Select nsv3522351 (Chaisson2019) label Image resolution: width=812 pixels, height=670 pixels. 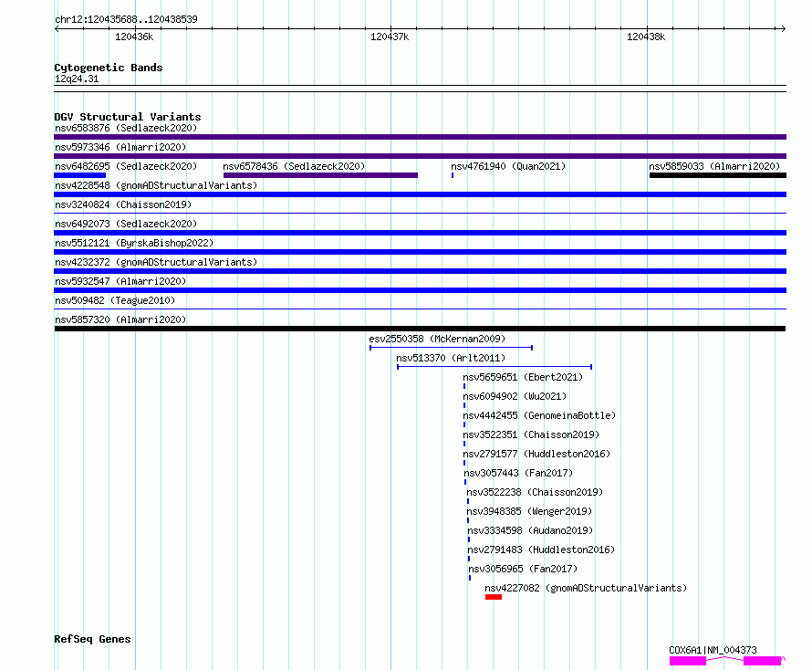tap(531, 434)
